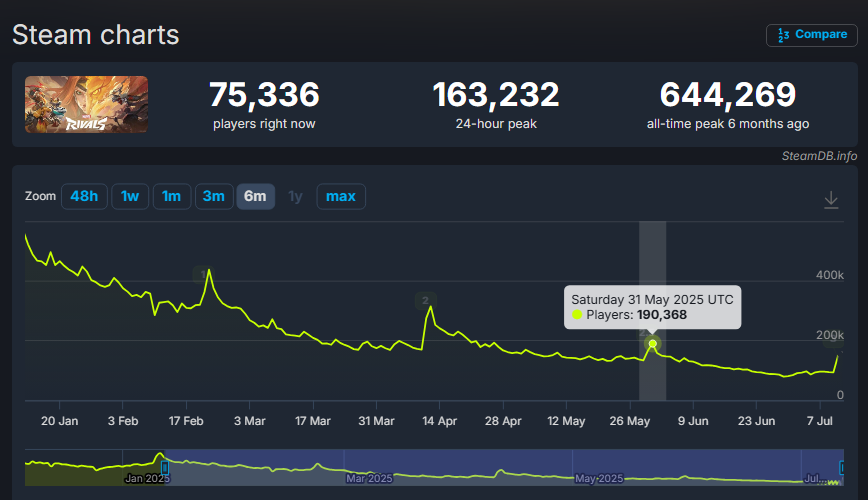868x500 pixels.
Task: Click the 17 Feb axis label
Action: tap(186, 421)
